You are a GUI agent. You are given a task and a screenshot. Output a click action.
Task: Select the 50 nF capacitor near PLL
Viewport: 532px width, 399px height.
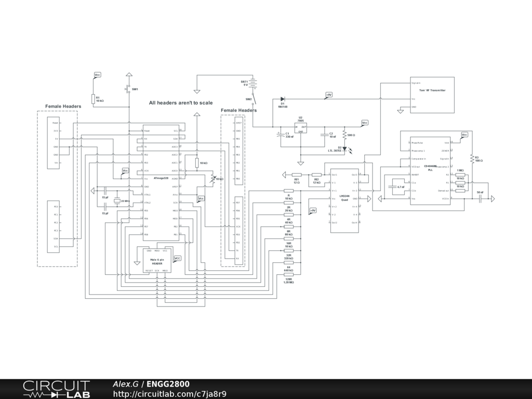click(480, 198)
